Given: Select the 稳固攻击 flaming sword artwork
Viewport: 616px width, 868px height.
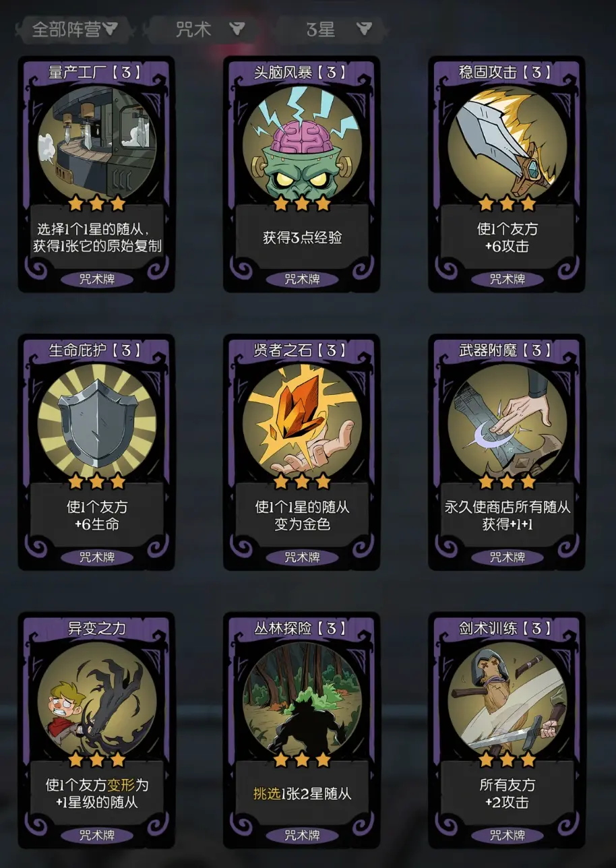Looking at the screenshot, I should click(507, 142).
